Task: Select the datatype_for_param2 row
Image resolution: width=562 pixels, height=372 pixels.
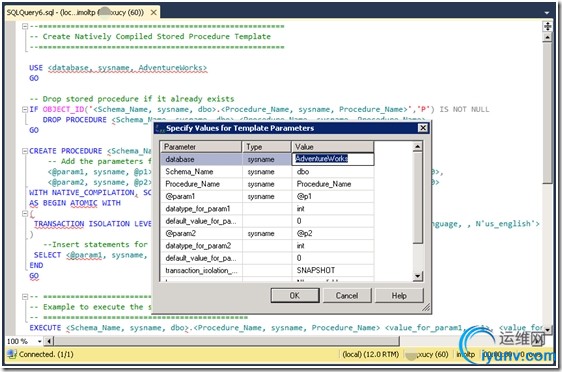Action: pos(267,246)
